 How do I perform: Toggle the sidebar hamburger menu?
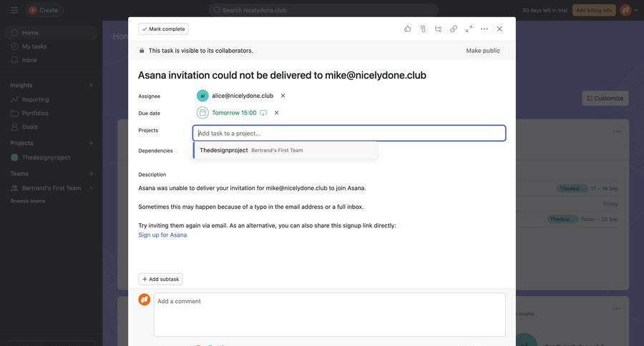tap(14, 10)
